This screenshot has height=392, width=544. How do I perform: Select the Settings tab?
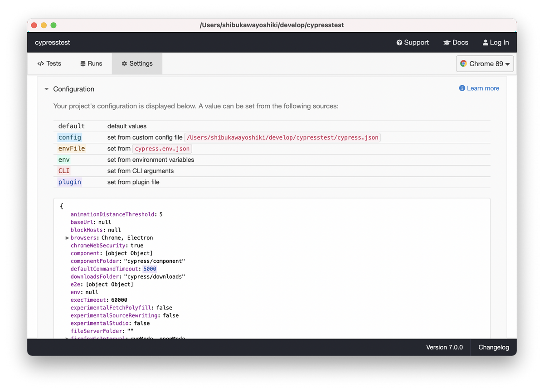[x=137, y=63]
